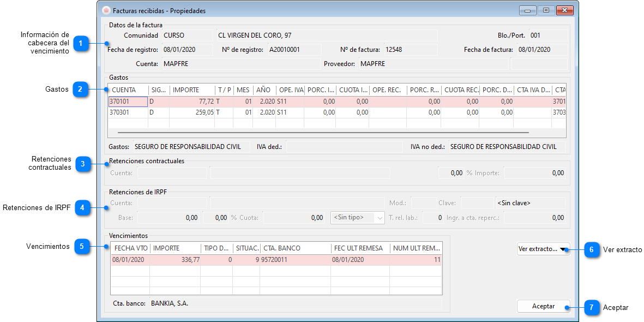Click the CUOTA REC. column header

pos(460,90)
